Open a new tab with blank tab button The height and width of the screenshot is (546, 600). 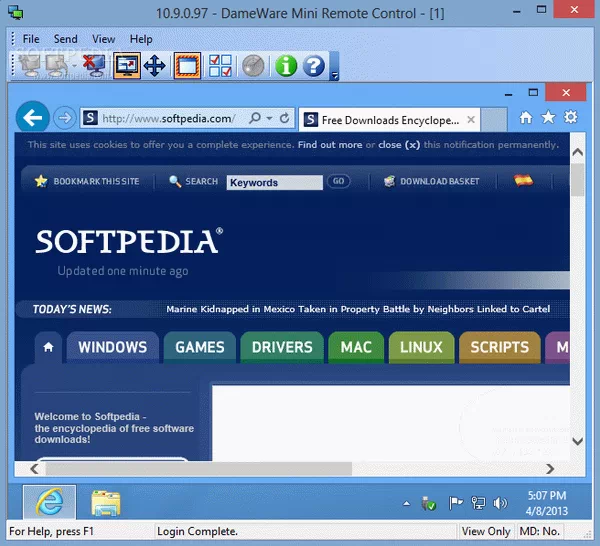(494, 120)
